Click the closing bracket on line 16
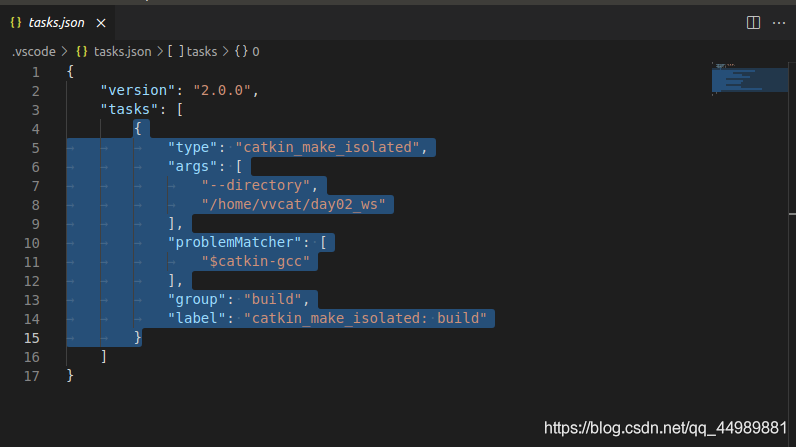The width and height of the screenshot is (796, 447). tap(104, 356)
